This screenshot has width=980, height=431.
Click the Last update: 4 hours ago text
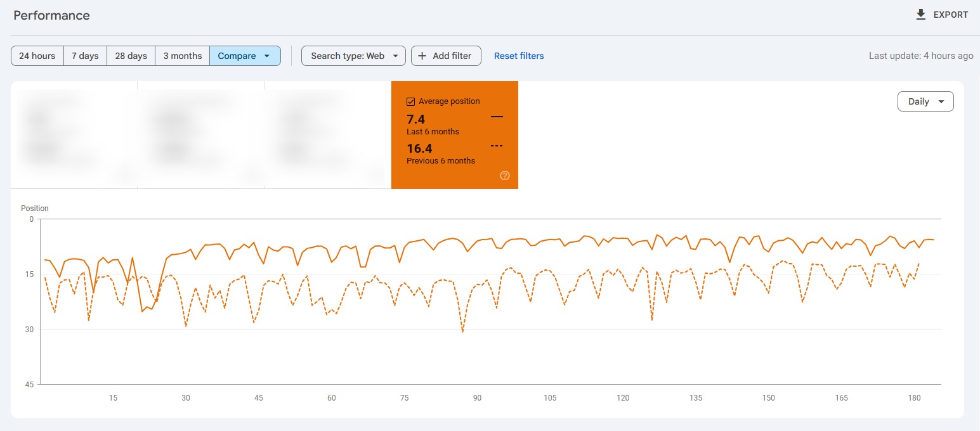coord(921,56)
